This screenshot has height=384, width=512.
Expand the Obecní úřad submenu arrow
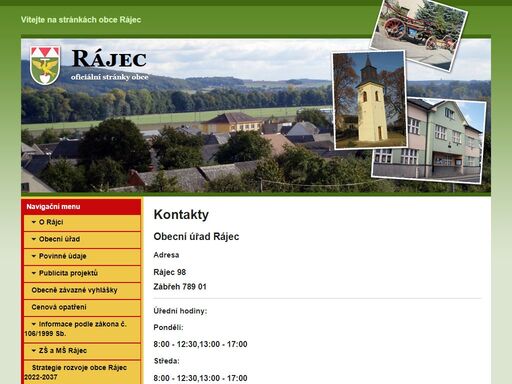pyautogui.click(x=34, y=239)
